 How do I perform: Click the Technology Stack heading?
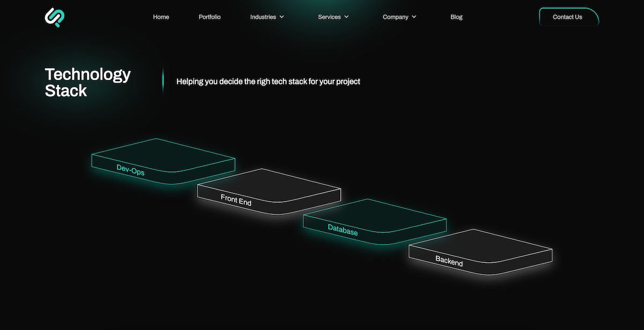[x=87, y=82]
